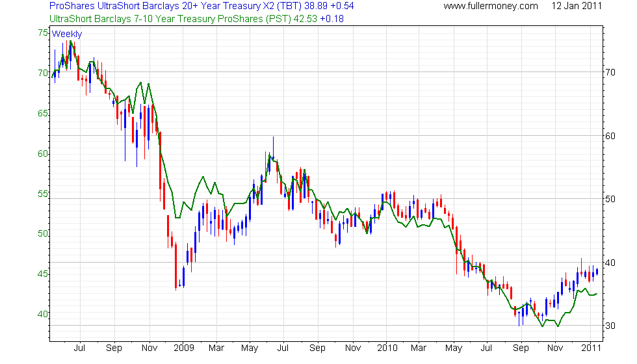Click the 2010 label on the time axis
Screen dimensions: 637x364
[x=387, y=348]
